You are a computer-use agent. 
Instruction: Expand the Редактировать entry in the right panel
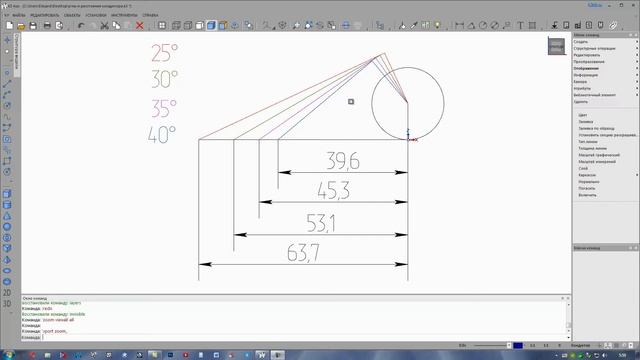coord(605,55)
